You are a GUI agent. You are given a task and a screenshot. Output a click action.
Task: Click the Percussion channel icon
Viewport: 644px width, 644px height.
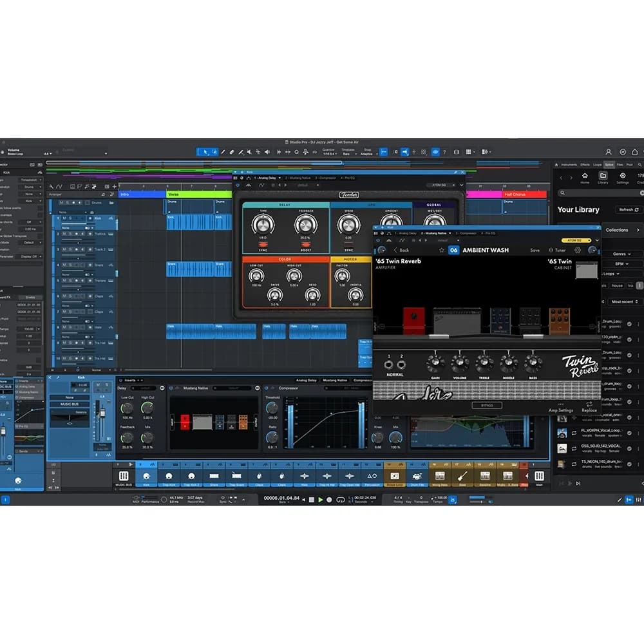[x=372, y=476]
